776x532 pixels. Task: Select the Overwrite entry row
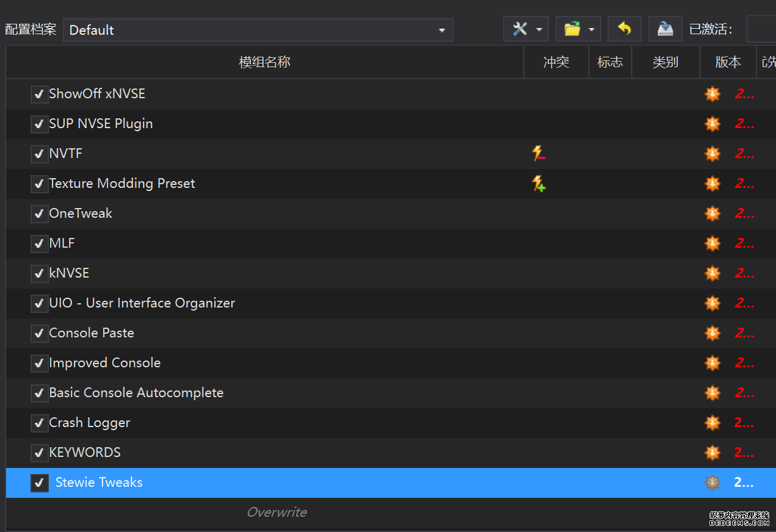pos(277,512)
